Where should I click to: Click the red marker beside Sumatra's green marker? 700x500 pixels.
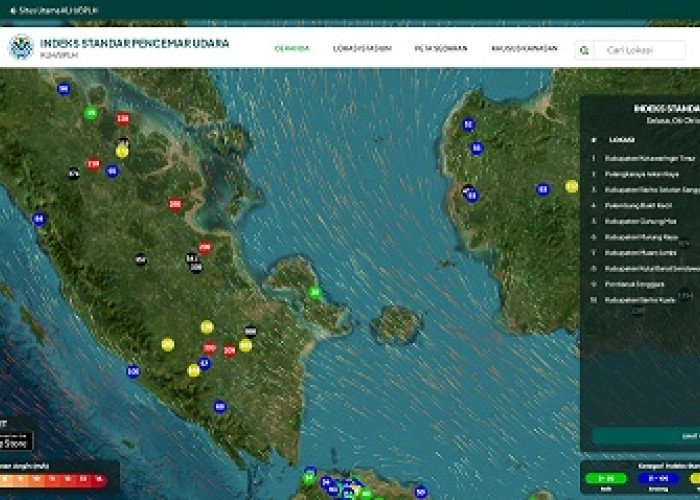(123, 119)
